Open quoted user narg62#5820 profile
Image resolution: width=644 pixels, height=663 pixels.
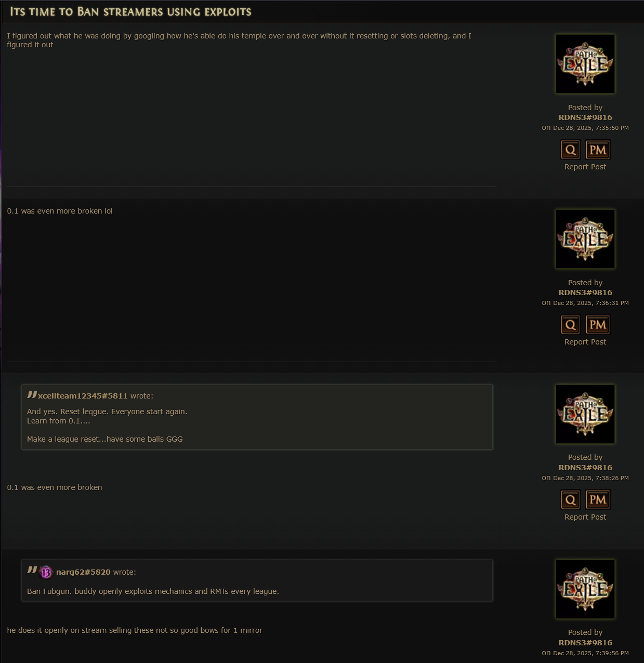pyautogui.click(x=83, y=572)
